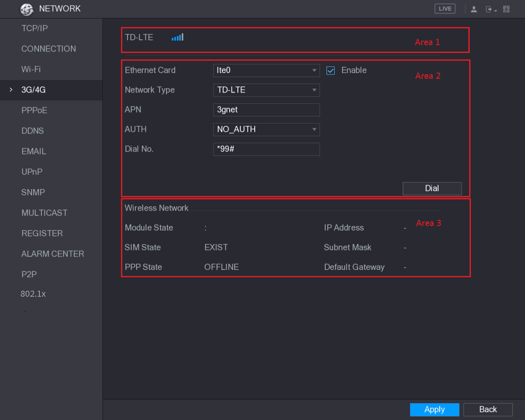Open the EMAIL menu item
Image resolution: width=525 pixels, height=420 pixels.
click(x=51, y=151)
